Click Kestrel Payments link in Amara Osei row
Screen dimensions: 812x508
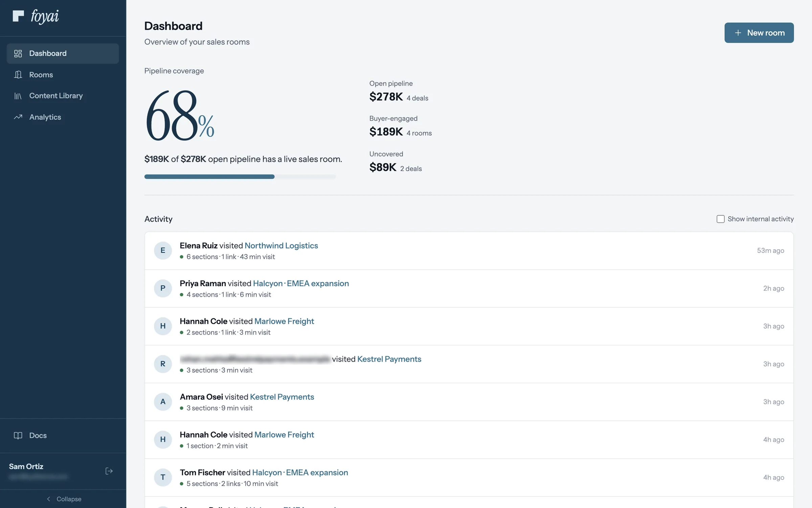282,397
